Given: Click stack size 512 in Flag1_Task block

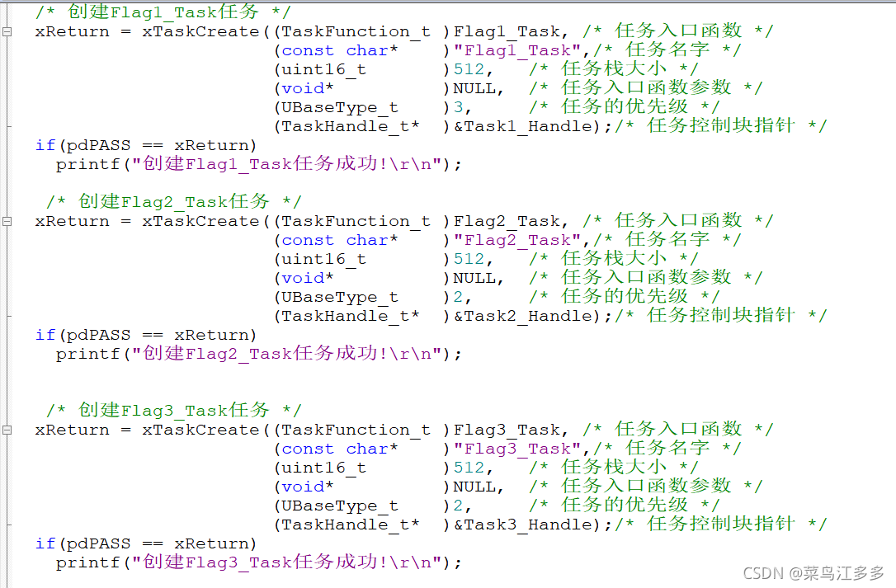Looking at the screenshot, I should [x=469, y=70].
